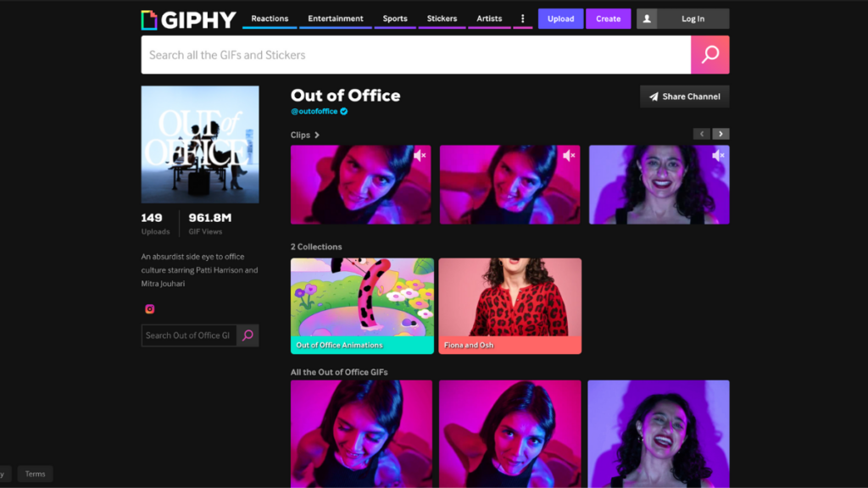Open the first GIF under All the Out of Office GIFs
The height and width of the screenshot is (488, 868).
tap(361, 434)
